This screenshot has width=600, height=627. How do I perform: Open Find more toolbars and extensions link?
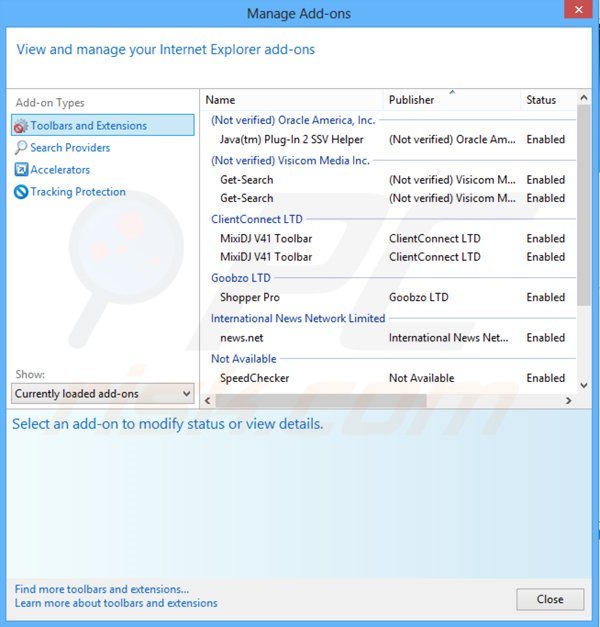click(x=102, y=589)
